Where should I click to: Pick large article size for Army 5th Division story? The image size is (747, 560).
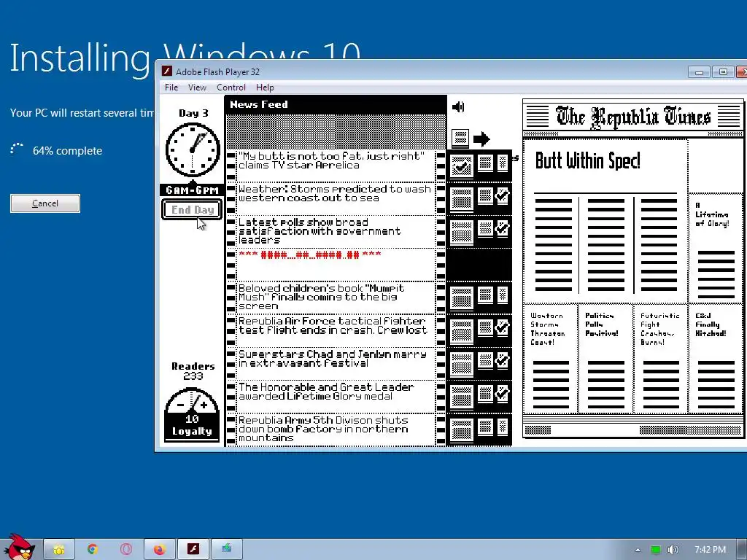[x=462, y=429]
